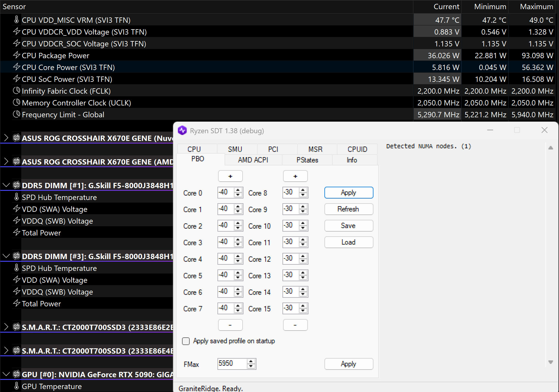
Task: Click lightning icon beside CPU Core Power
Action: click(17, 67)
